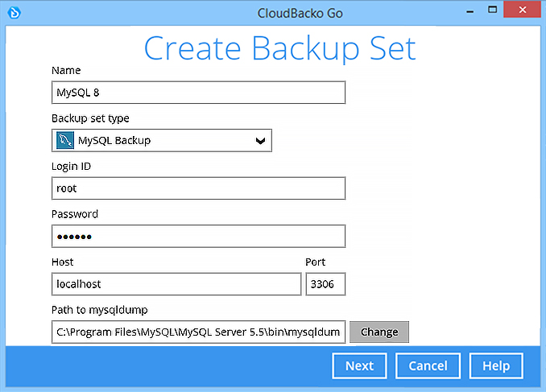546x392 pixels.
Task: Click the Login ID label
Action: pos(71,167)
